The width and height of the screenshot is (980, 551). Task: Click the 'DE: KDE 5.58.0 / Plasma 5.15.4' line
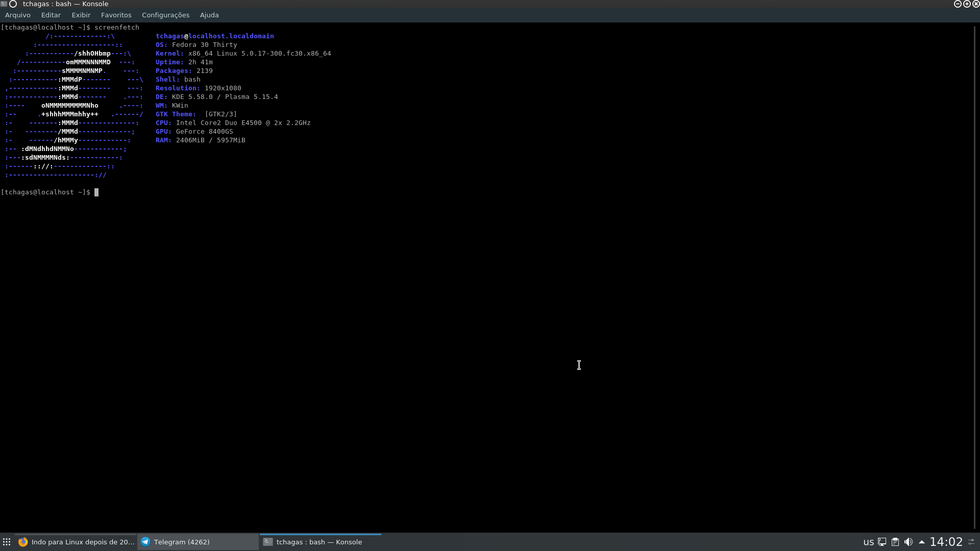click(x=217, y=97)
